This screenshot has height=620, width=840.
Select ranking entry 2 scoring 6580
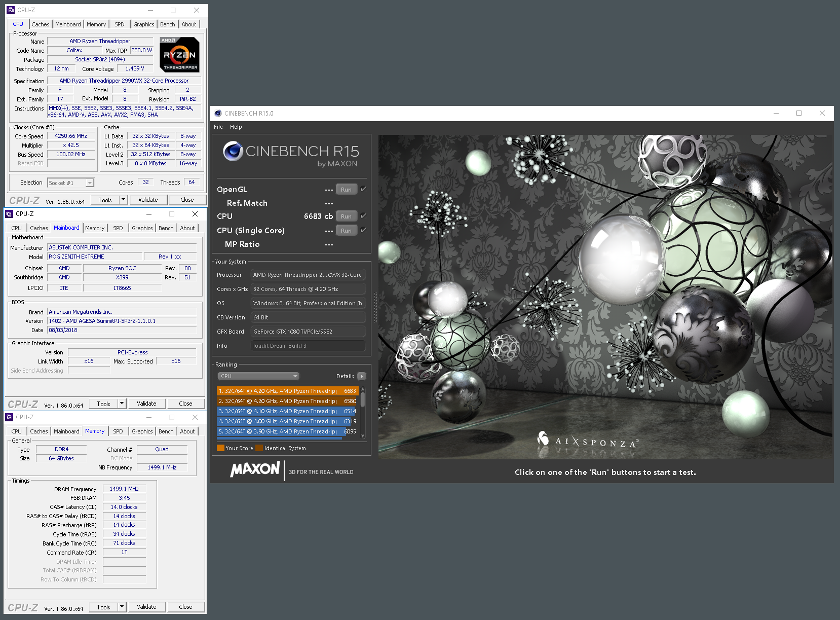pos(288,401)
